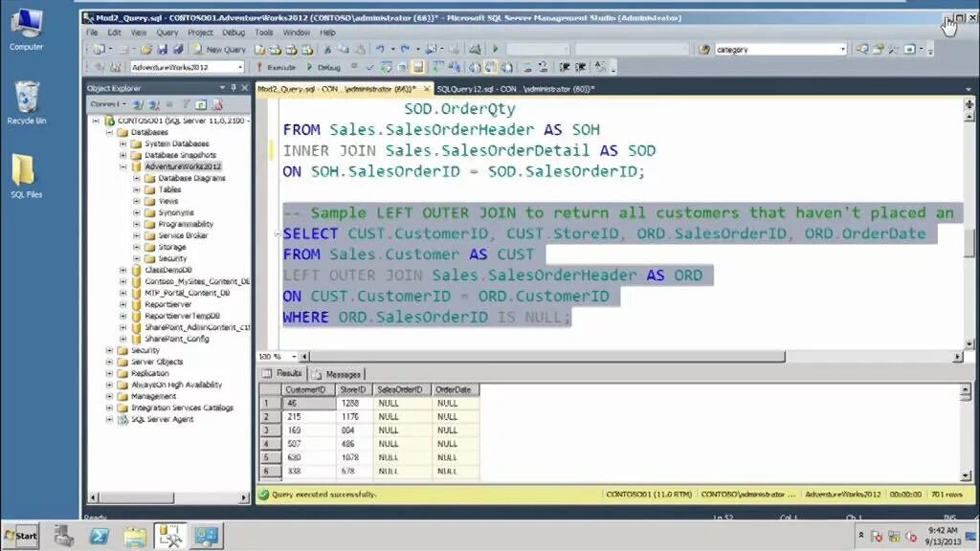Switch to SQLQuery12.sql tab
The height and width of the screenshot is (551, 980).
tap(516, 89)
